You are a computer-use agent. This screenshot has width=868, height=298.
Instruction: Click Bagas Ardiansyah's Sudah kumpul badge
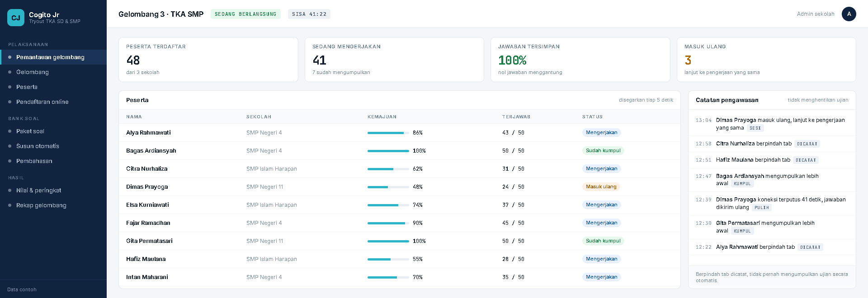tap(603, 151)
